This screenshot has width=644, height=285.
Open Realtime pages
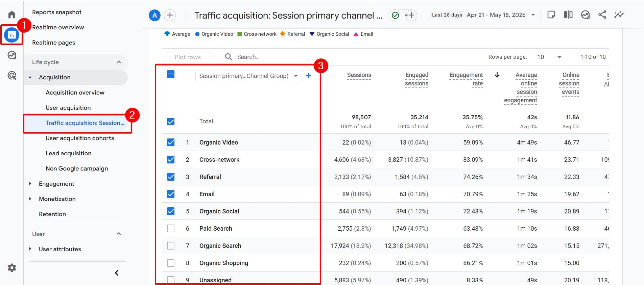click(53, 43)
